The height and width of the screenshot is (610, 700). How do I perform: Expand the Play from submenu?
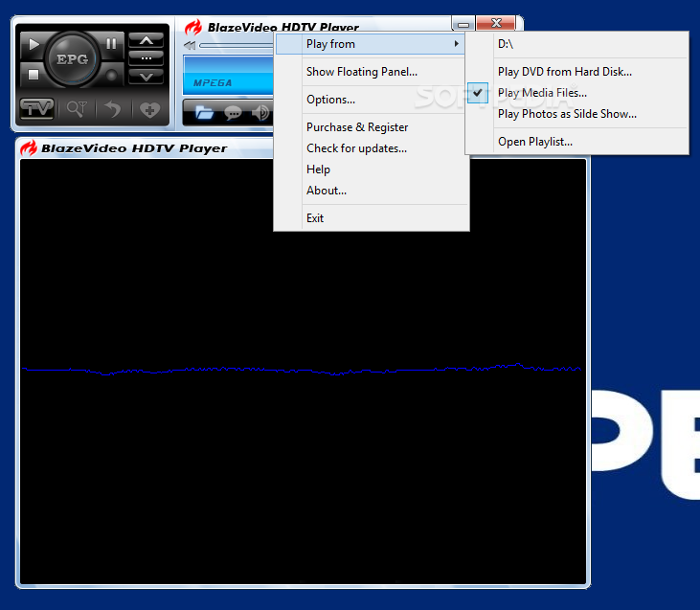click(x=371, y=44)
